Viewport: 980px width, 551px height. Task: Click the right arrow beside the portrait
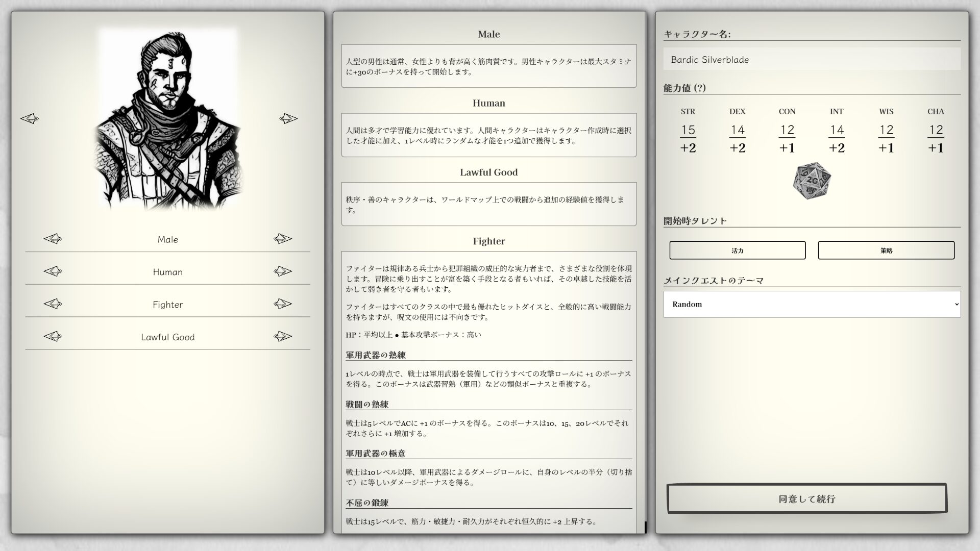(x=288, y=119)
